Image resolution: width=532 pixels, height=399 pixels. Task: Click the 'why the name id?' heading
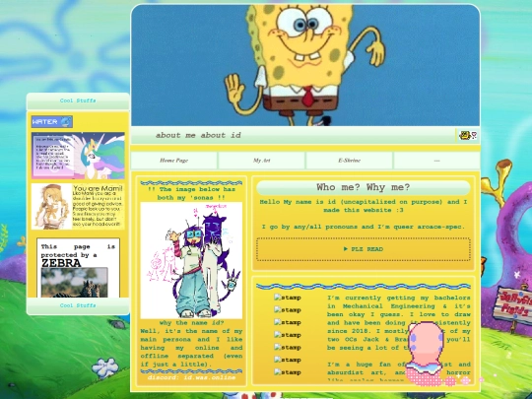click(191, 323)
